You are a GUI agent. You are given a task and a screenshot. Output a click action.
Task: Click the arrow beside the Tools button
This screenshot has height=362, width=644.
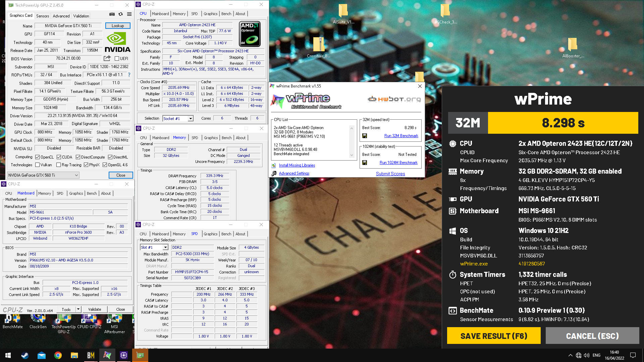pos(78,309)
